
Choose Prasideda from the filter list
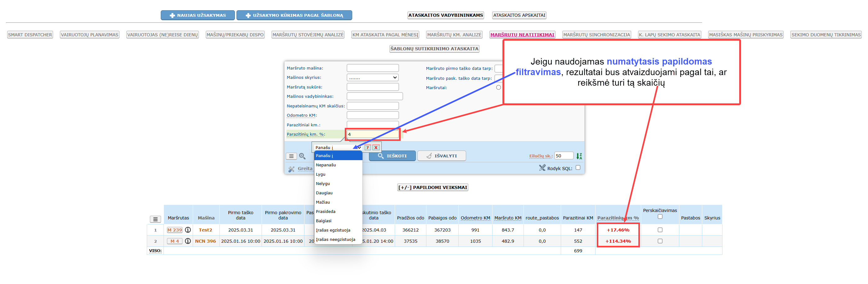coord(338,212)
